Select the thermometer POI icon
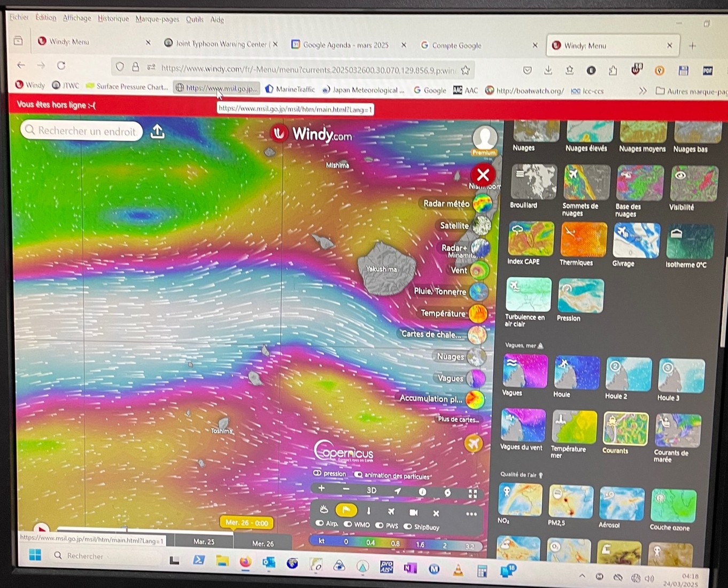Viewport: 728px width, 588px height. point(368,511)
